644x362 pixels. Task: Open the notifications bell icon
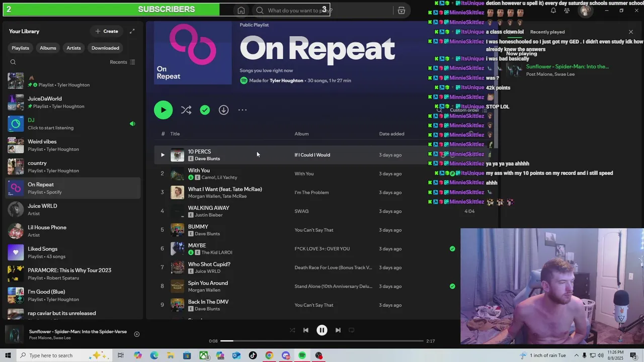(553, 11)
